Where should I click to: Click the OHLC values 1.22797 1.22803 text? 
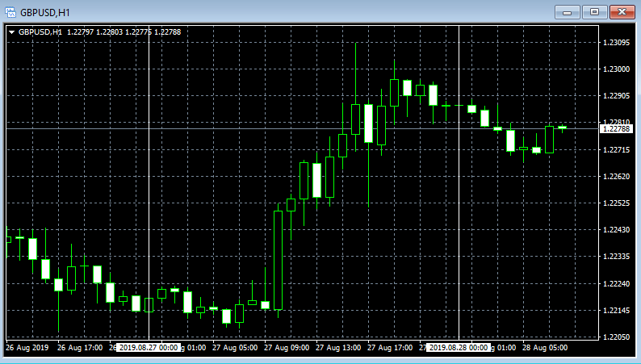point(94,31)
